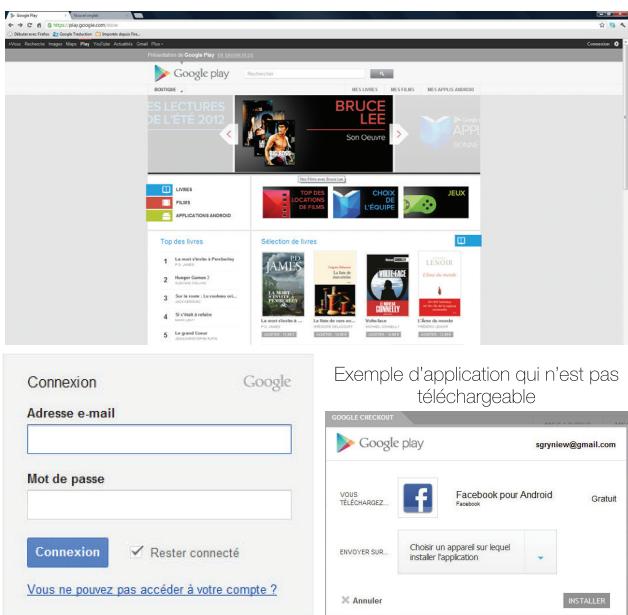Go to Mes Livres
The height and width of the screenshot is (615, 628).
364,90
